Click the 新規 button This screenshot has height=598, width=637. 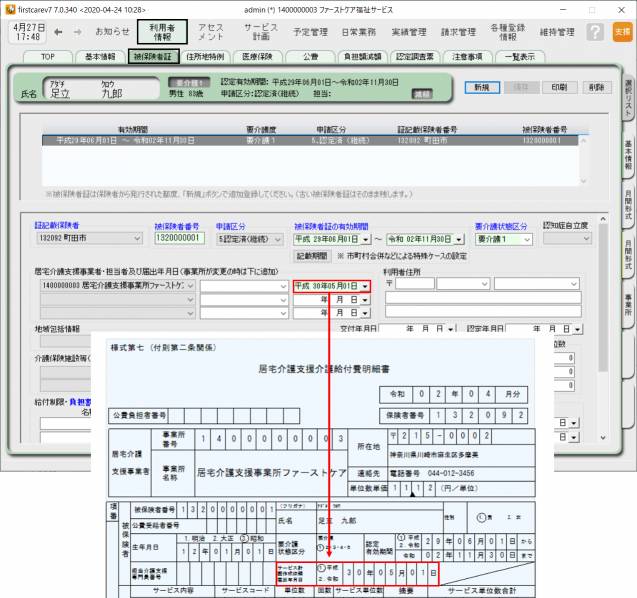(482, 87)
